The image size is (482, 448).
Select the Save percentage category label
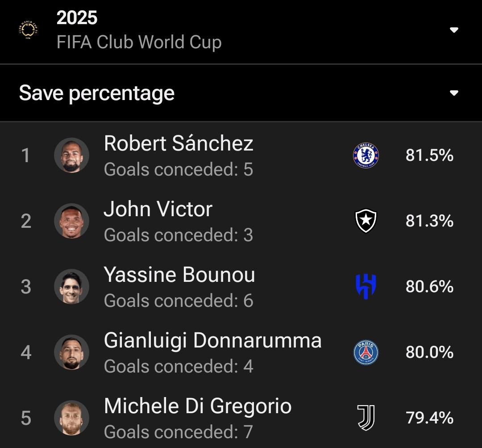[97, 93]
